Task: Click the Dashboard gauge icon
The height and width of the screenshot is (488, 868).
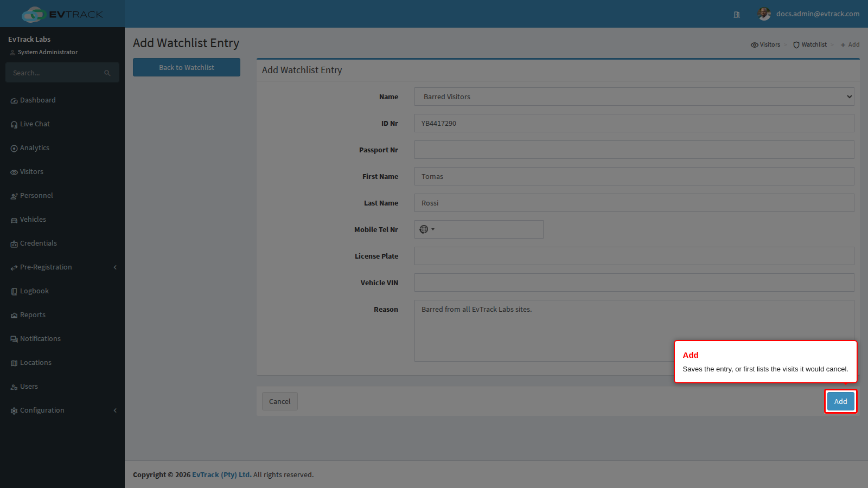Action: tap(14, 101)
